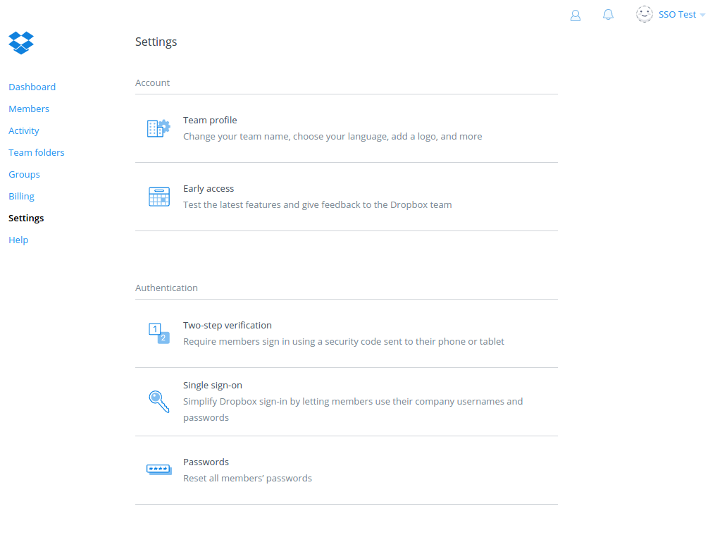The width and height of the screenshot is (715, 535).
Task: Open the Team profile setting title
Action: [210, 120]
